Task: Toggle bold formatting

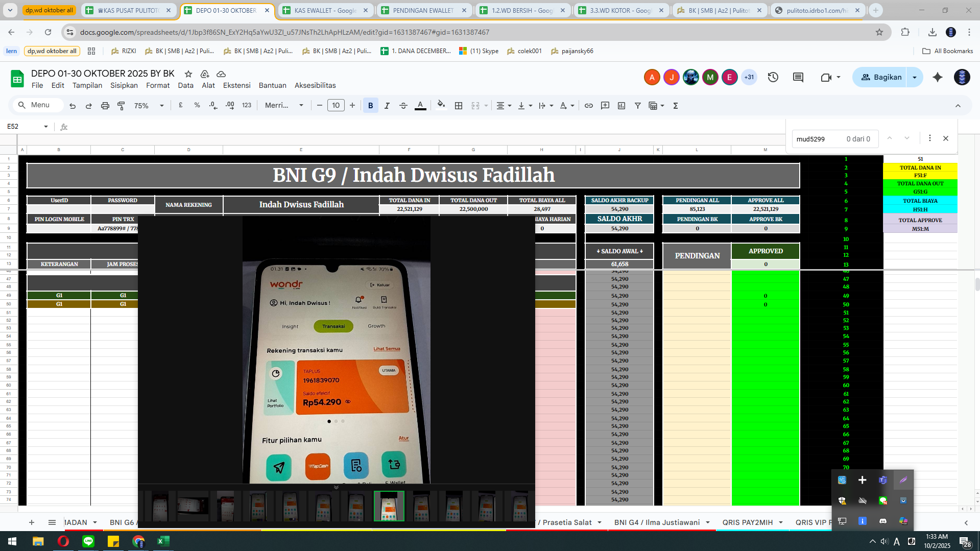Action: click(x=371, y=106)
